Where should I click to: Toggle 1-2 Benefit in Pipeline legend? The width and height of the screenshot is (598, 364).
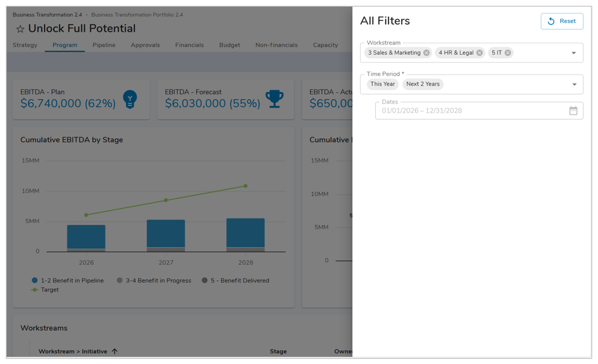click(x=35, y=280)
